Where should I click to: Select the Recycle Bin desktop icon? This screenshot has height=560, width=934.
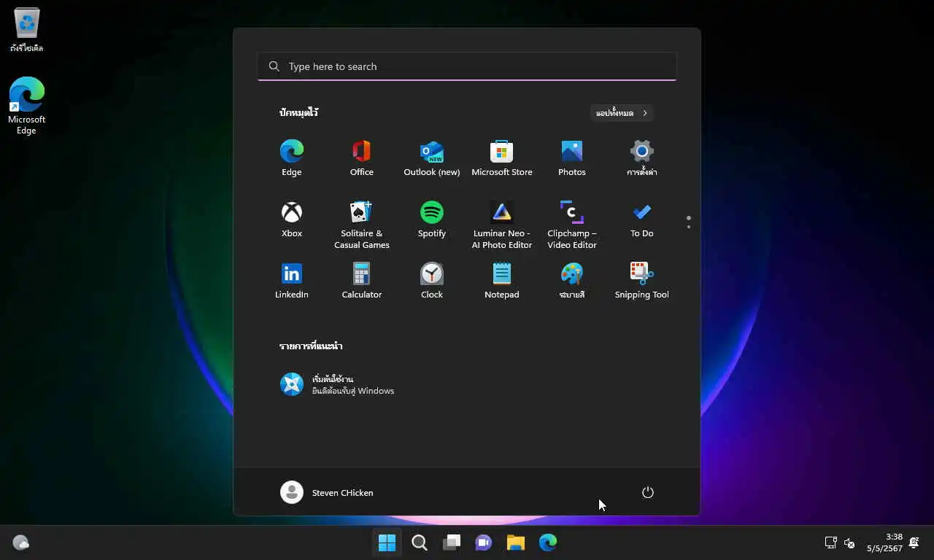pos(26,30)
